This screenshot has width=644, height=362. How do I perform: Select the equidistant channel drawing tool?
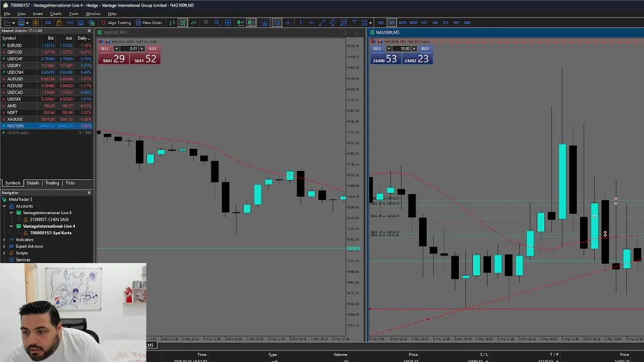pos(333,23)
